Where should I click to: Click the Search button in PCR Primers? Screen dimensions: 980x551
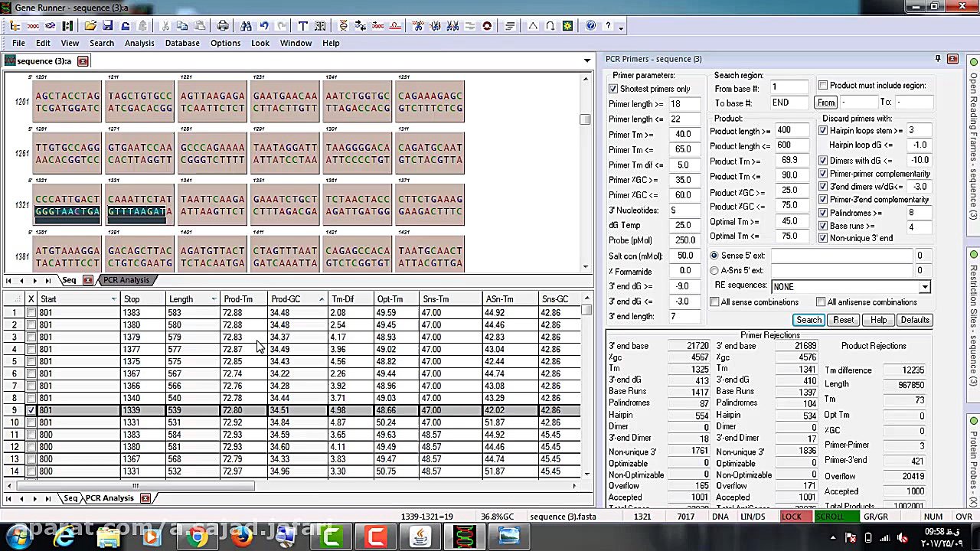[808, 320]
